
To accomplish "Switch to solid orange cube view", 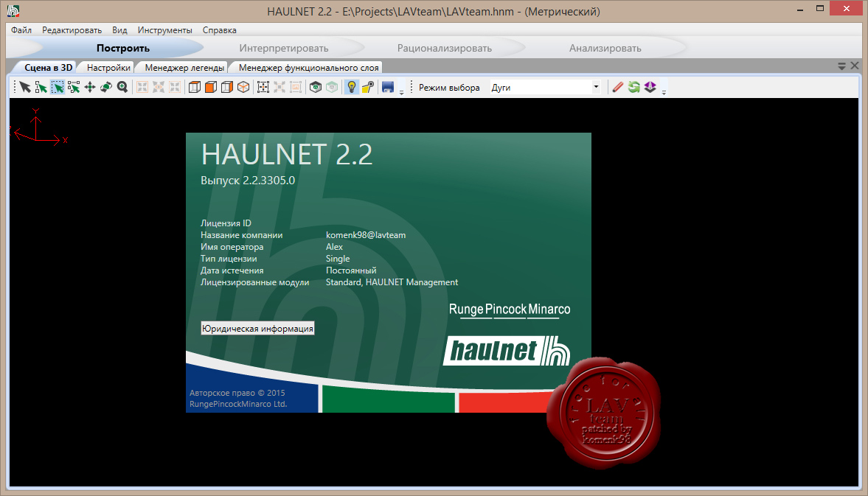I will pyautogui.click(x=211, y=88).
